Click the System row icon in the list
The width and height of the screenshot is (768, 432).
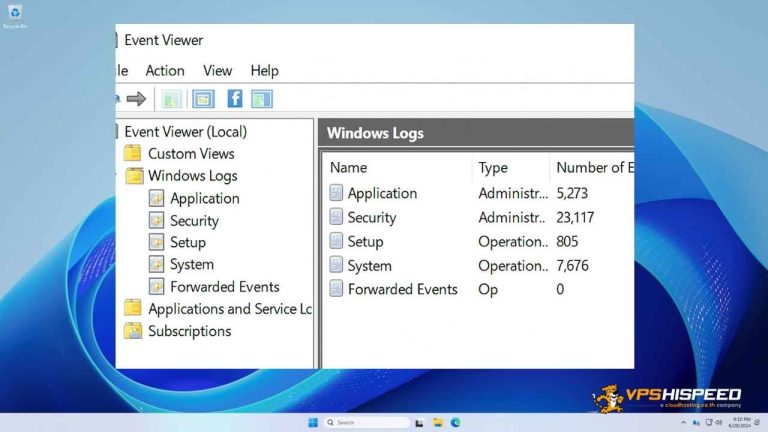pyautogui.click(x=336, y=264)
